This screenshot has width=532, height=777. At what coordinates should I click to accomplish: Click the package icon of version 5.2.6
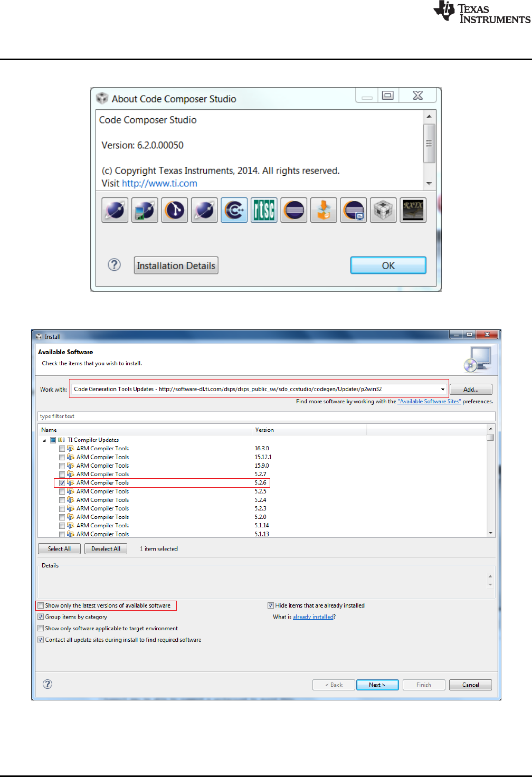[70, 482]
